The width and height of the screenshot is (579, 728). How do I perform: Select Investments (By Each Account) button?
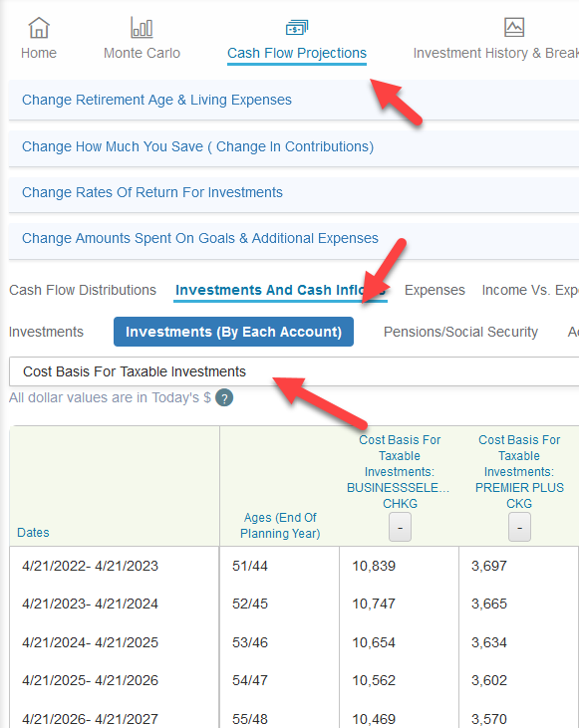[x=234, y=332]
